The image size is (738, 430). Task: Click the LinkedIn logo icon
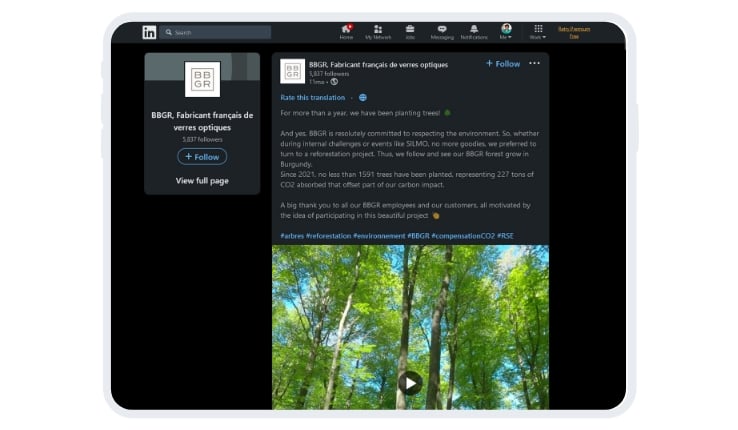pos(149,32)
